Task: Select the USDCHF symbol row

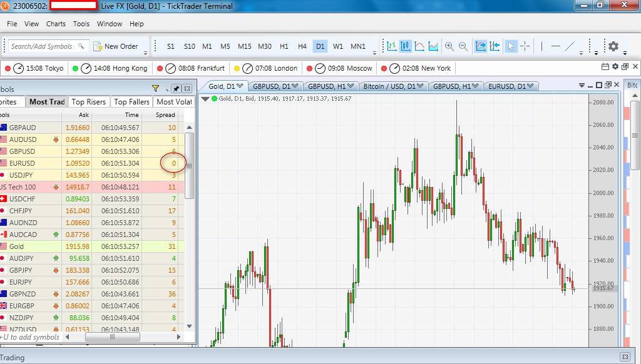Action: coord(92,199)
